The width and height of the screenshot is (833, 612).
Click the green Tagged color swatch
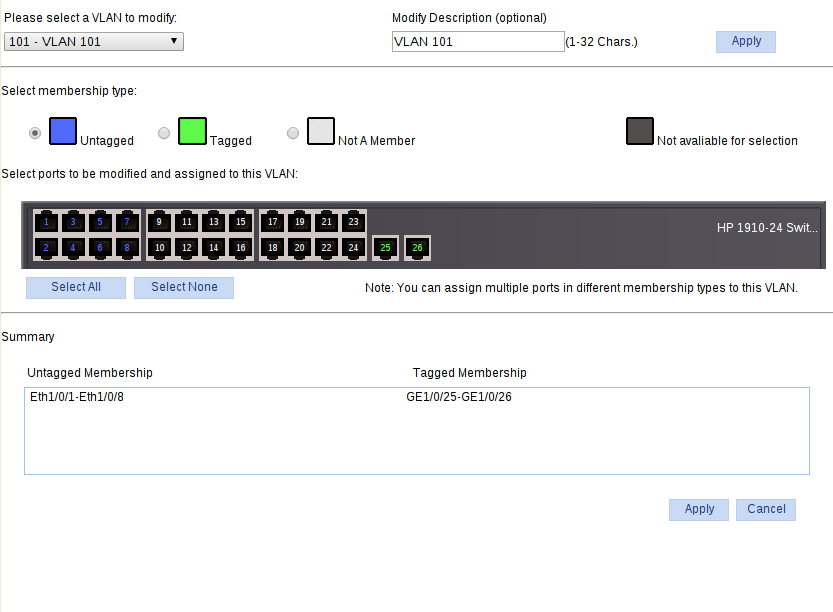point(192,131)
